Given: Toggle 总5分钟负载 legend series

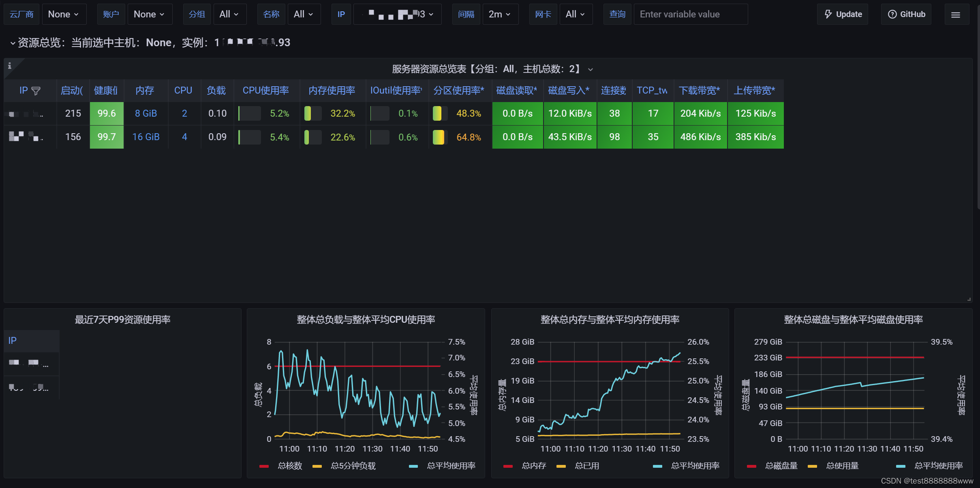Looking at the screenshot, I should click(353, 466).
